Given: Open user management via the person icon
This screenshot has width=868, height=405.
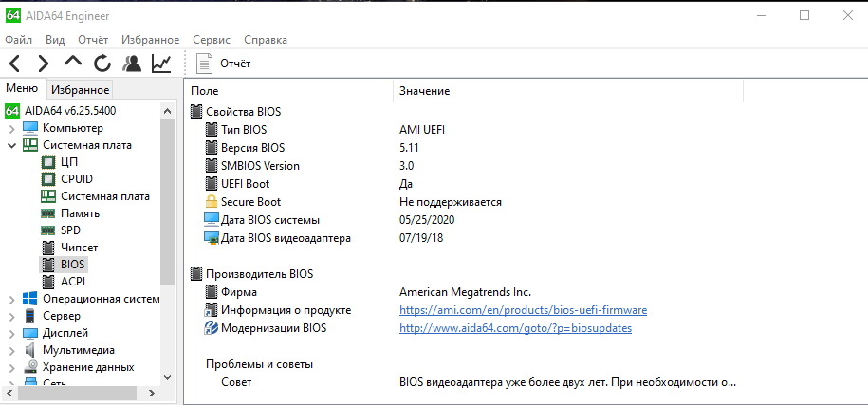Looking at the screenshot, I should pyautogui.click(x=131, y=64).
